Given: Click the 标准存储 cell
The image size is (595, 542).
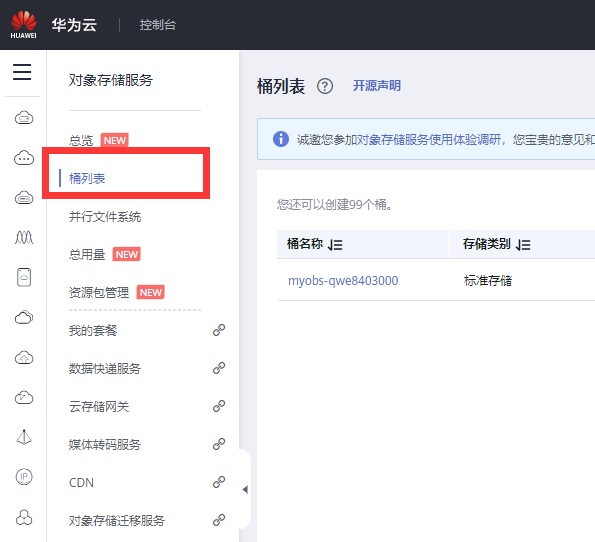Looking at the screenshot, I should 488,281.
